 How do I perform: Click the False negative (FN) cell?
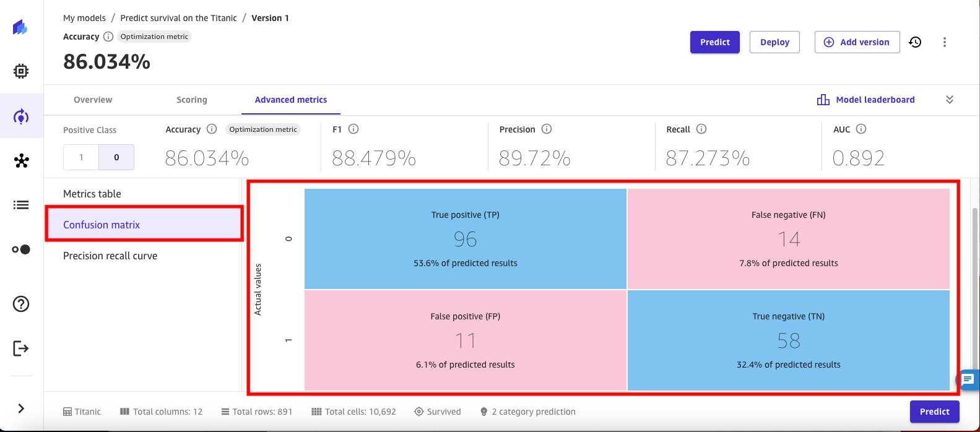click(789, 239)
